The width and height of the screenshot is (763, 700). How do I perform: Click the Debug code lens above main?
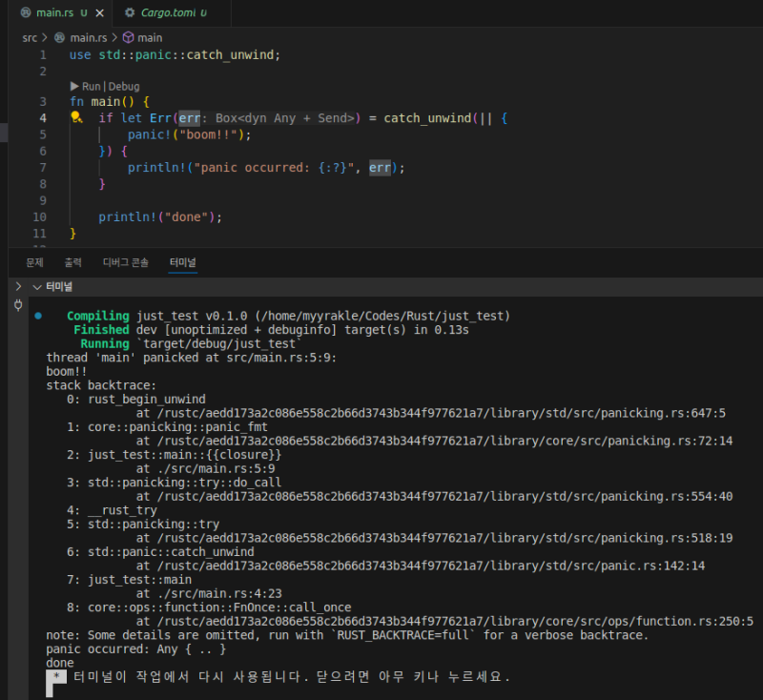pyautogui.click(x=123, y=86)
